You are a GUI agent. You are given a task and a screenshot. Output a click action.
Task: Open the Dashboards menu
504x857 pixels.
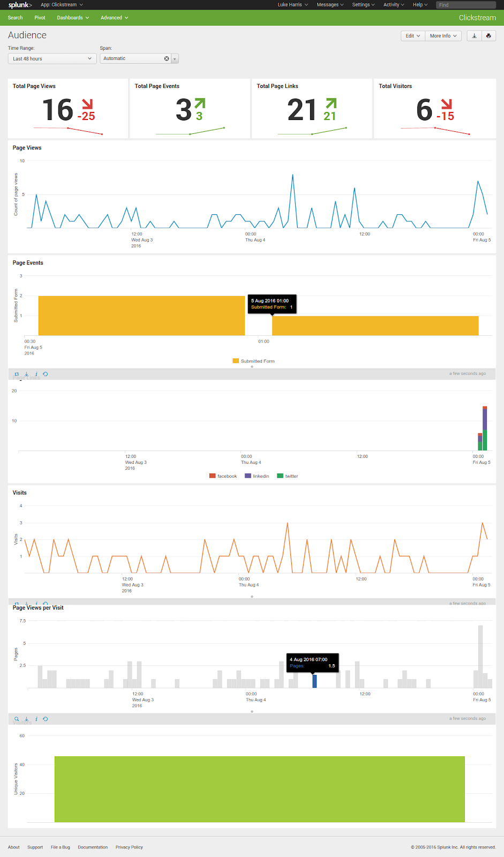(73, 18)
